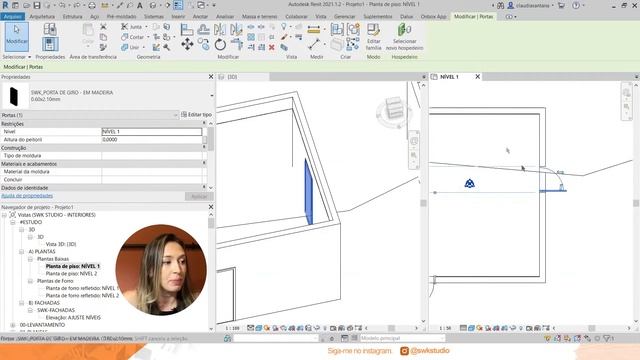Select the Modificar arrow tool

16,37
